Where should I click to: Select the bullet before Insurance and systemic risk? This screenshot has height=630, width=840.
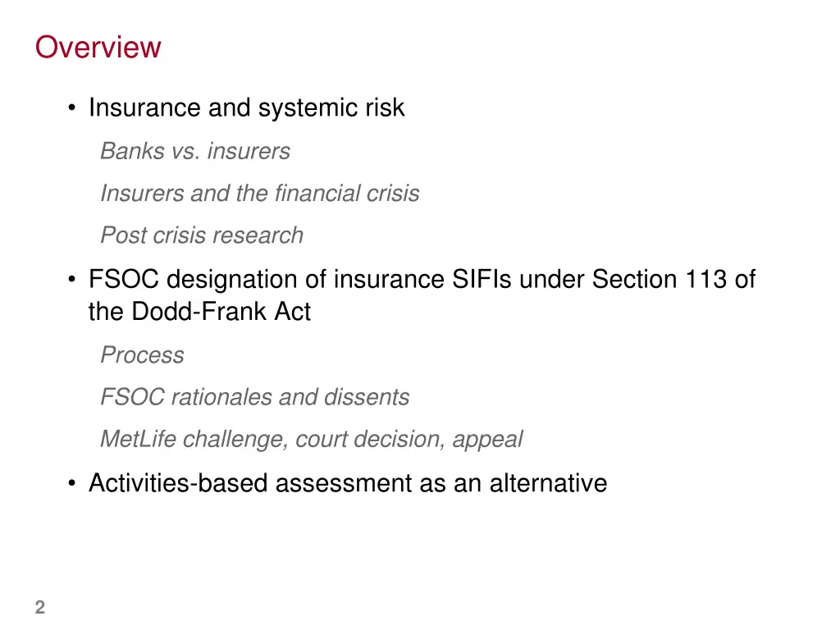pos(72,108)
